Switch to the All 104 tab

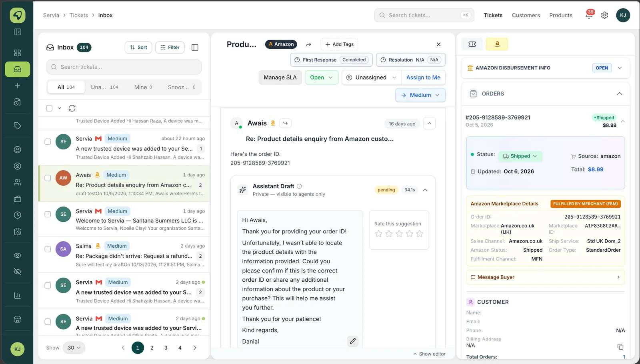(66, 87)
